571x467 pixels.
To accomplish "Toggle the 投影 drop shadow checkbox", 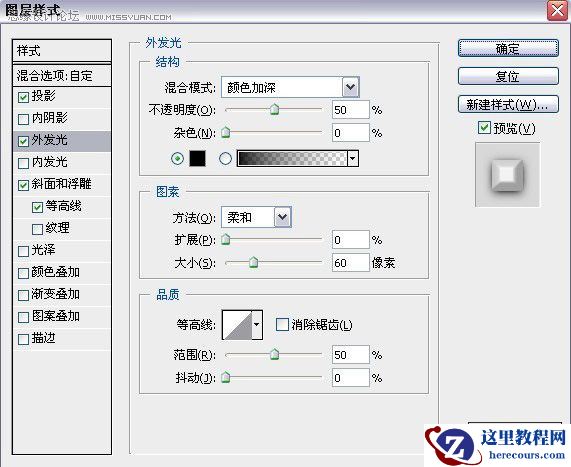I will pos(23,97).
